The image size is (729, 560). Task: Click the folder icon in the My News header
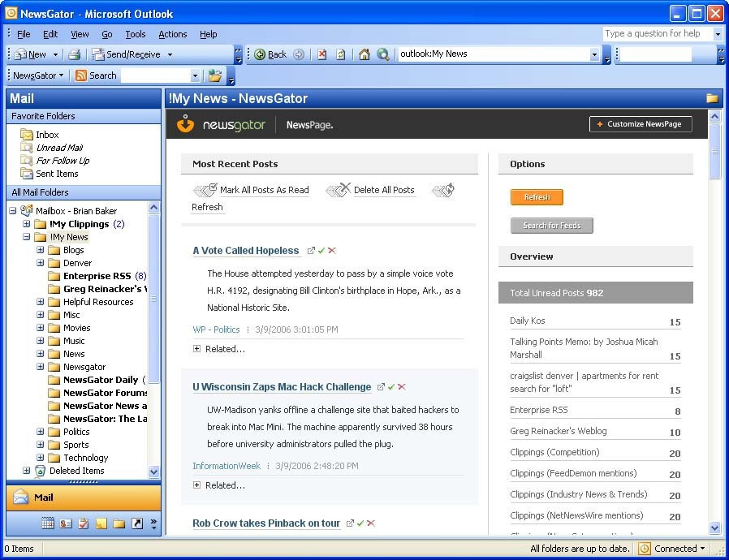(712, 98)
